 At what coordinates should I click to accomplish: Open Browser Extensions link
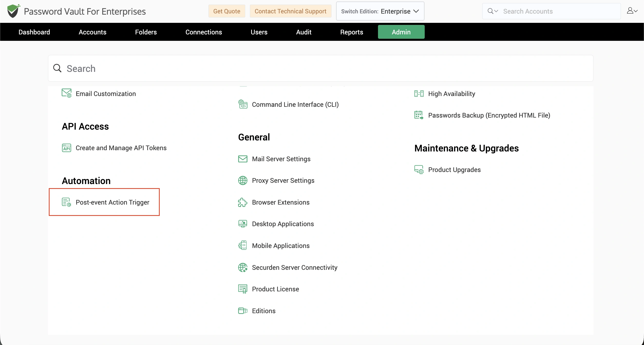click(281, 202)
